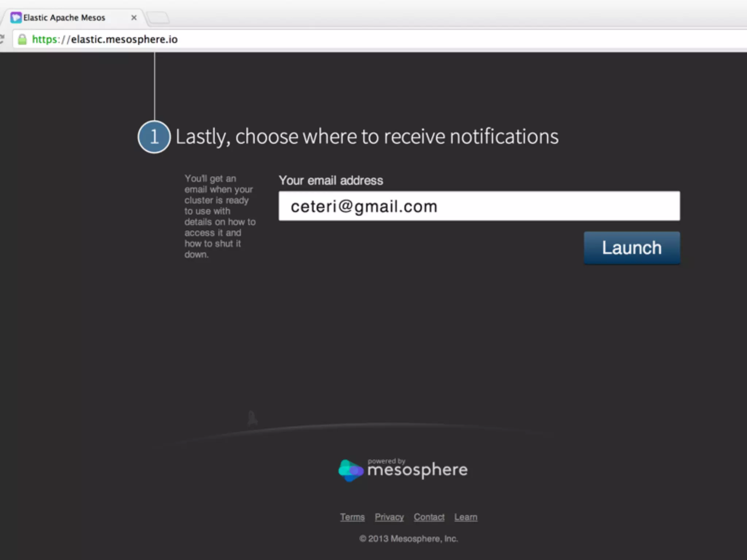Image resolution: width=747 pixels, height=560 pixels.
Task: Click the "Your email address" label
Action: 331,180
